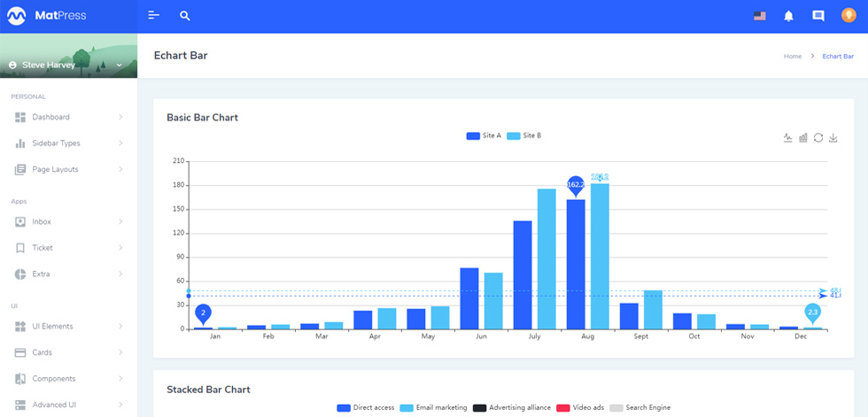
Task: Expand the Extra chevron
Action: coord(120,274)
